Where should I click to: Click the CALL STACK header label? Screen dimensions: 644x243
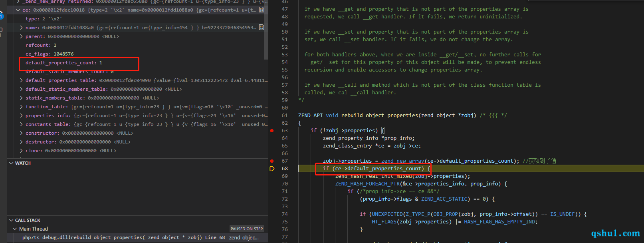click(28, 220)
